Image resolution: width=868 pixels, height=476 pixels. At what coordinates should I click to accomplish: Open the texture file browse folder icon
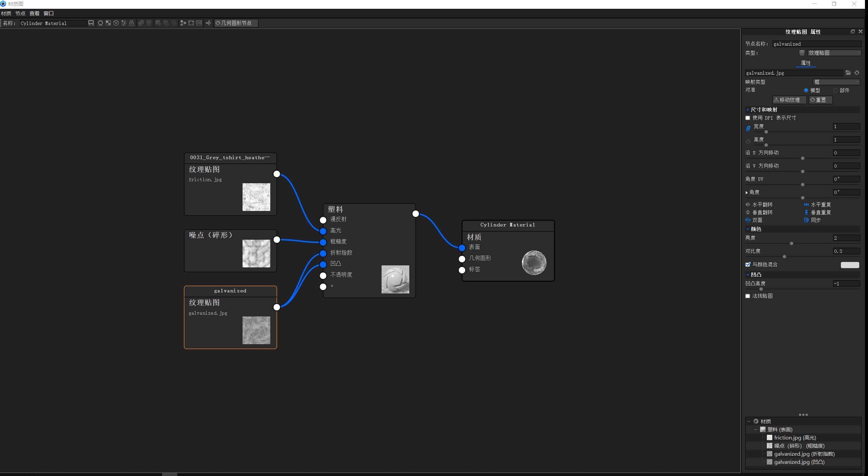pyautogui.click(x=848, y=73)
